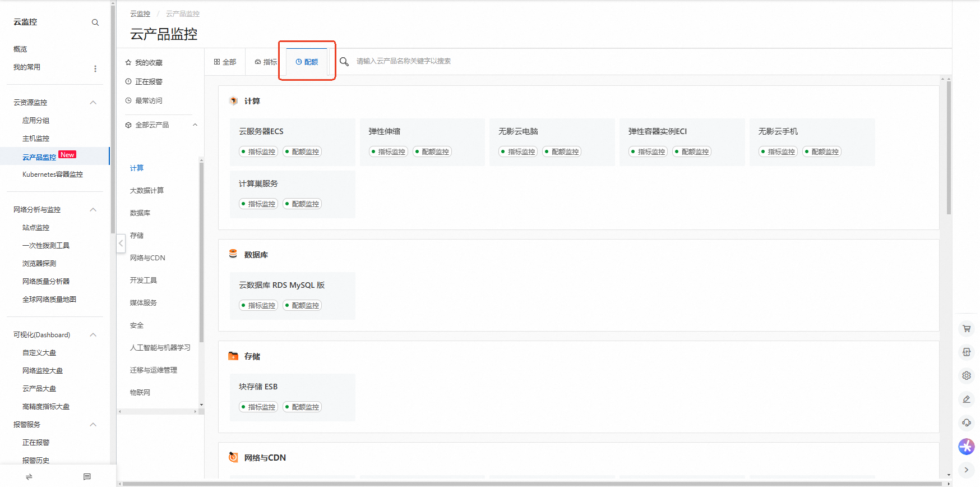Collapse the 报警服务 sidebar group
Image resolution: width=980 pixels, height=487 pixels.
[93, 424]
